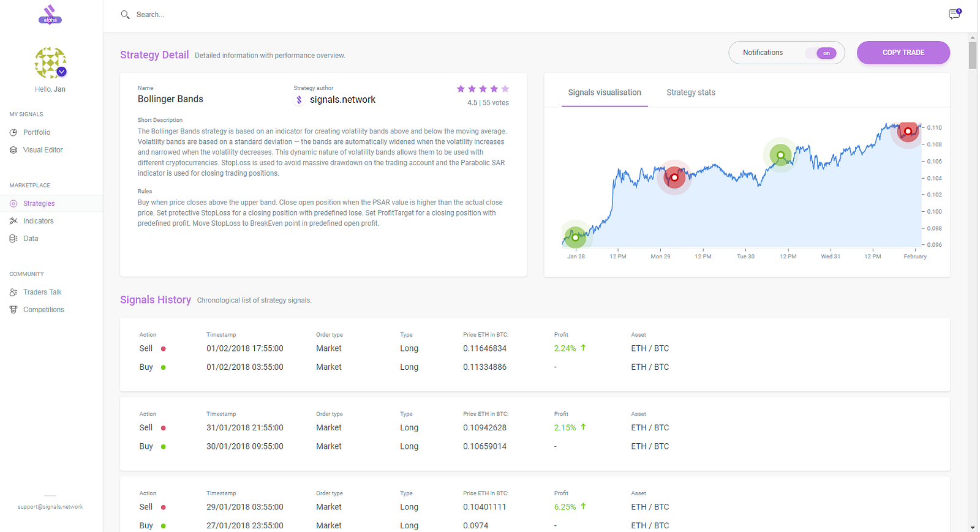Open Indicators in the marketplace menu
The width and height of the screenshot is (980, 532).
(39, 221)
